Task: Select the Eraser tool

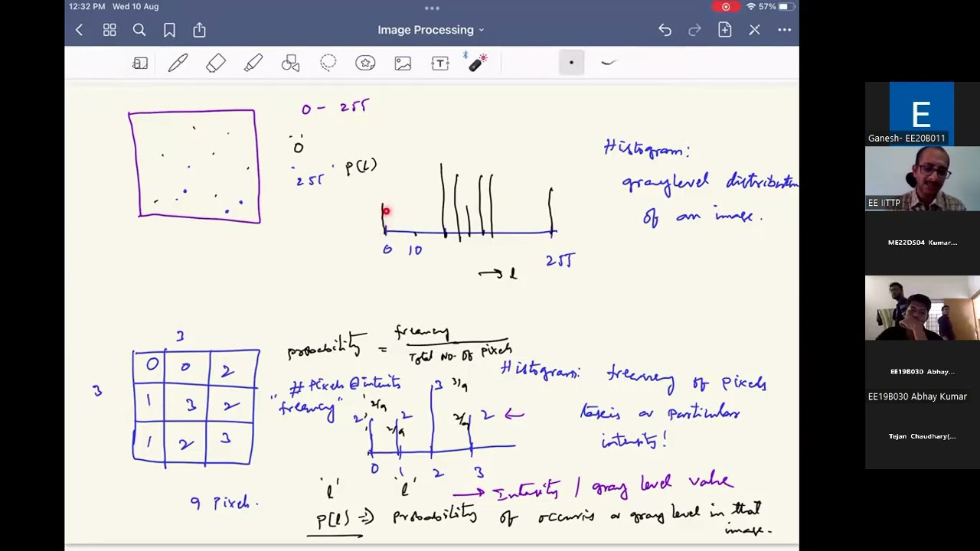Action: pyautogui.click(x=216, y=63)
